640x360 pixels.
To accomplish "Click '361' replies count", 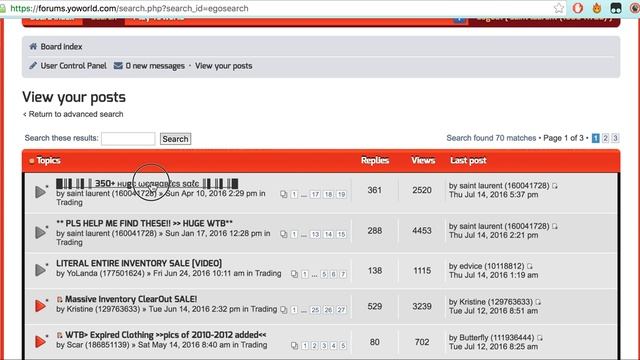I will (x=374, y=190).
